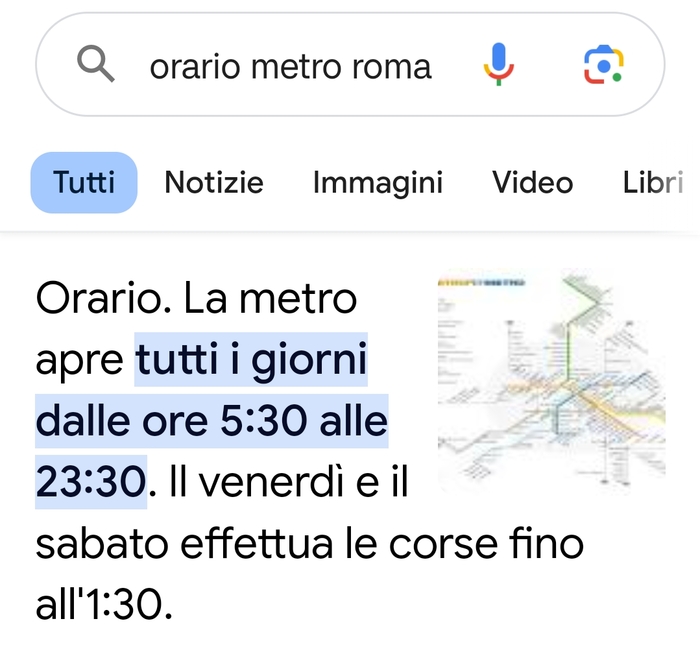Switch to the Notizie tab
Image resolution: width=700 pixels, height=669 pixels.
point(214,183)
